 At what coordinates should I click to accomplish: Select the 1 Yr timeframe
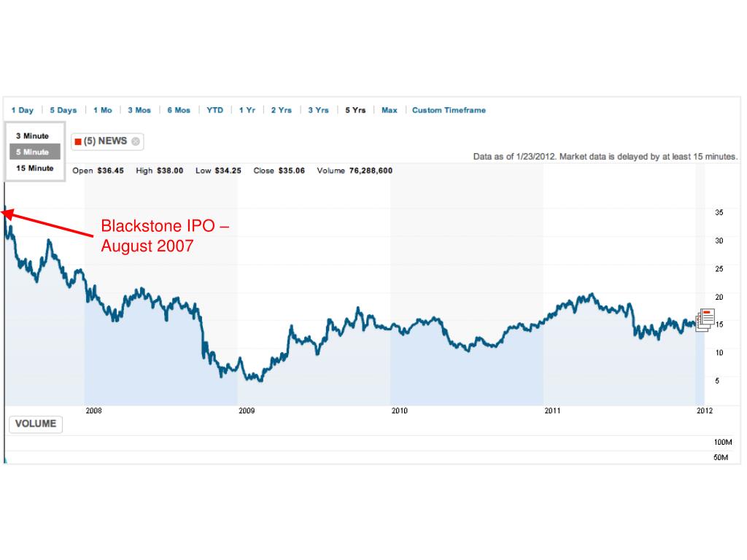pos(247,110)
